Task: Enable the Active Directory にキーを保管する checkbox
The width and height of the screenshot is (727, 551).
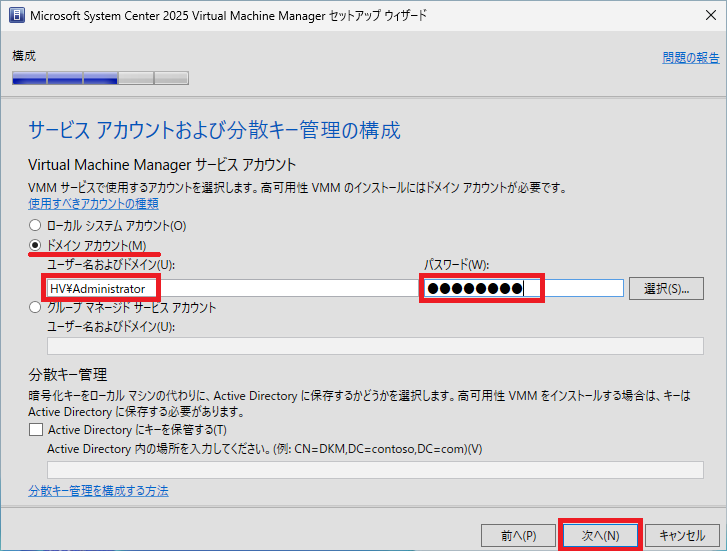Action: pos(36,429)
